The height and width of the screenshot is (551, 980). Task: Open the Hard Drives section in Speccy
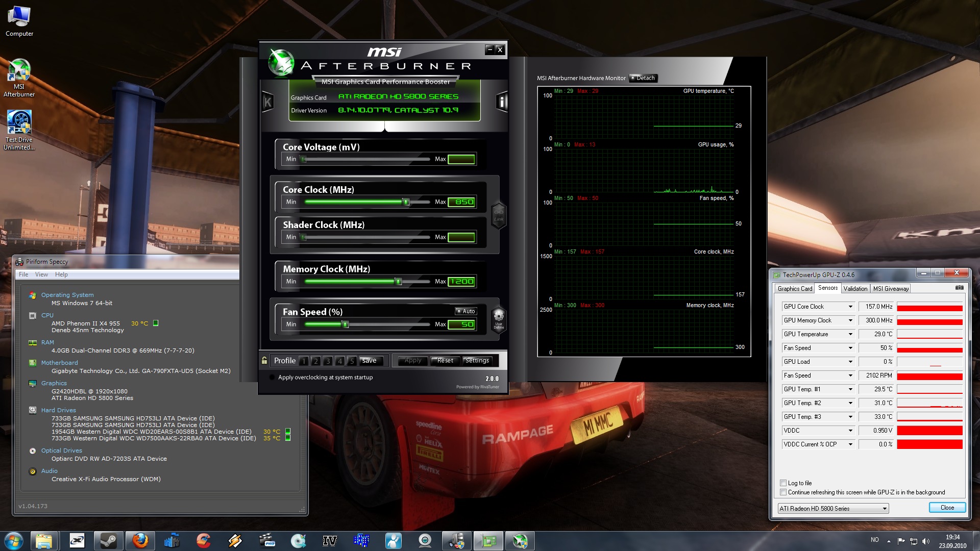tap(59, 410)
